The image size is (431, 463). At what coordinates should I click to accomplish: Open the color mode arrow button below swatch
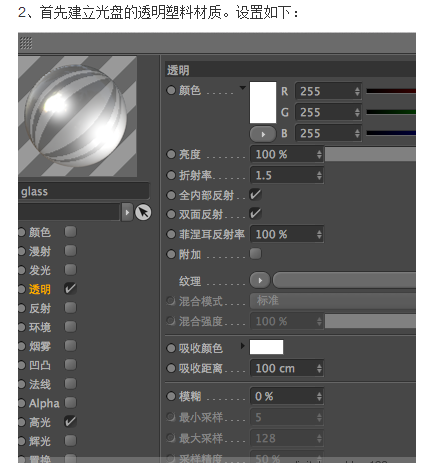point(263,134)
